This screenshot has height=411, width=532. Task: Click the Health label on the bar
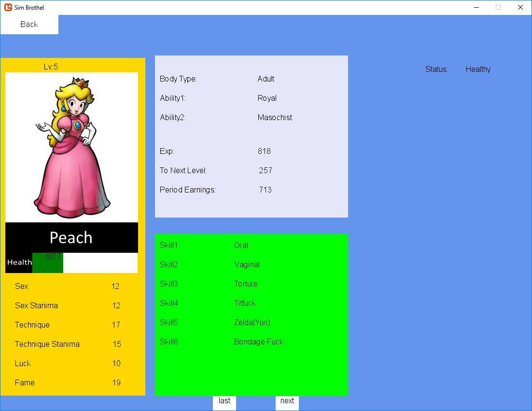click(x=19, y=262)
